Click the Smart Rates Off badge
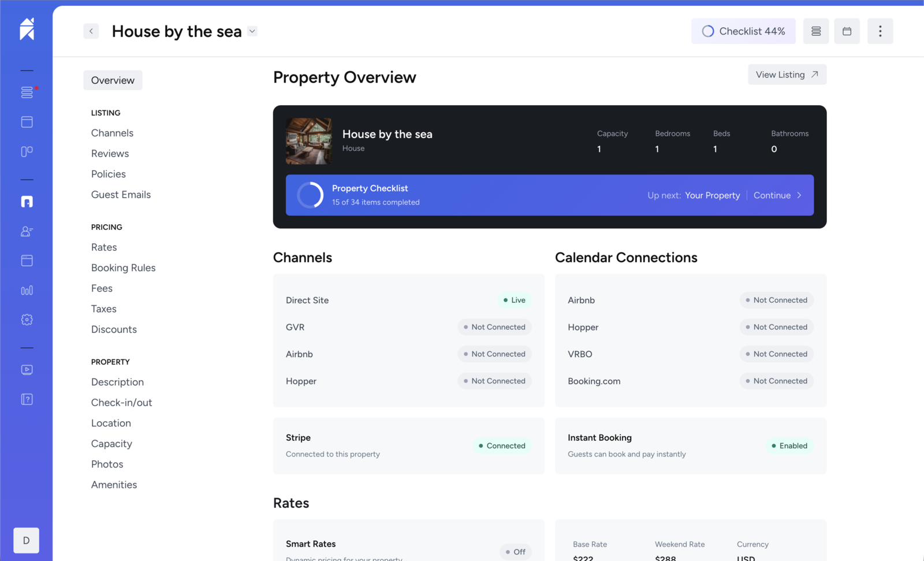This screenshot has height=561, width=924. coord(516,552)
